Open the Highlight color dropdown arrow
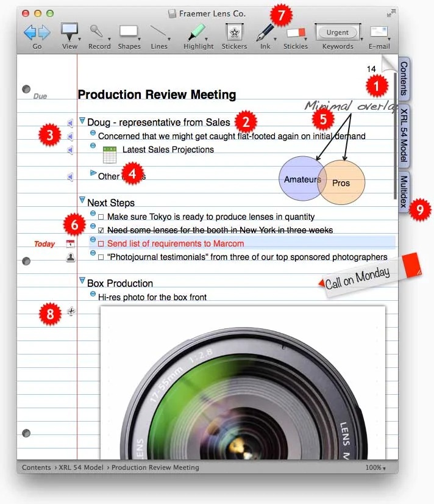Image resolution: width=434 pixels, height=504 pixels. click(x=206, y=39)
